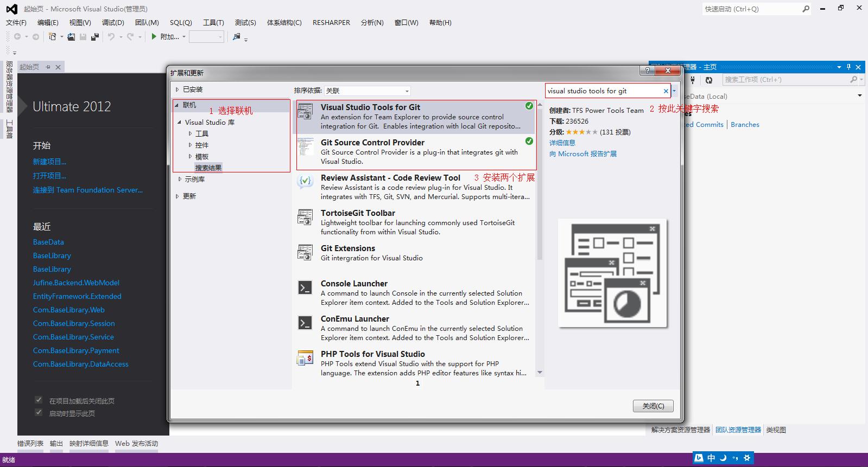
Task: Click the Review Assistant extension icon
Action: click(x=305, y=182)
